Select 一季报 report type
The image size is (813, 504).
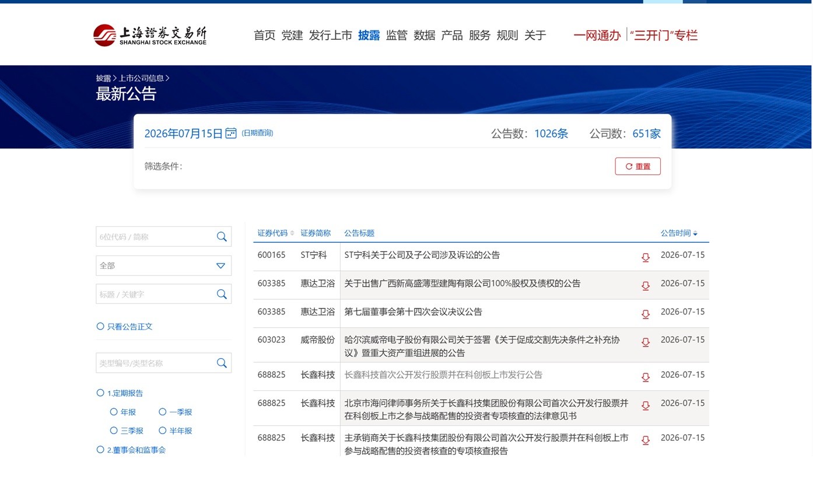click(163, 412)
